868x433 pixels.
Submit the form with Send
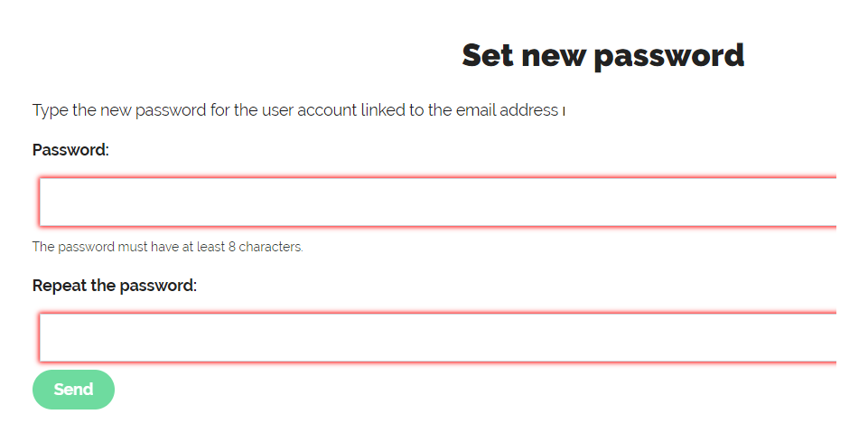(x=73, y=390)
